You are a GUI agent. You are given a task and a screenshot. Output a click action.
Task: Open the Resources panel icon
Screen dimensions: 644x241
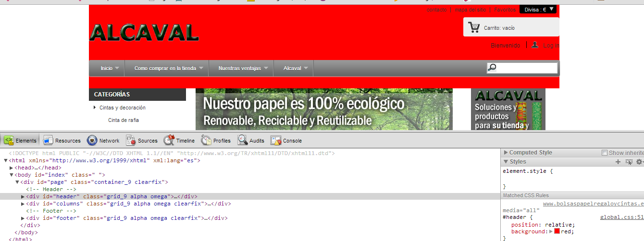click(48, 140)
